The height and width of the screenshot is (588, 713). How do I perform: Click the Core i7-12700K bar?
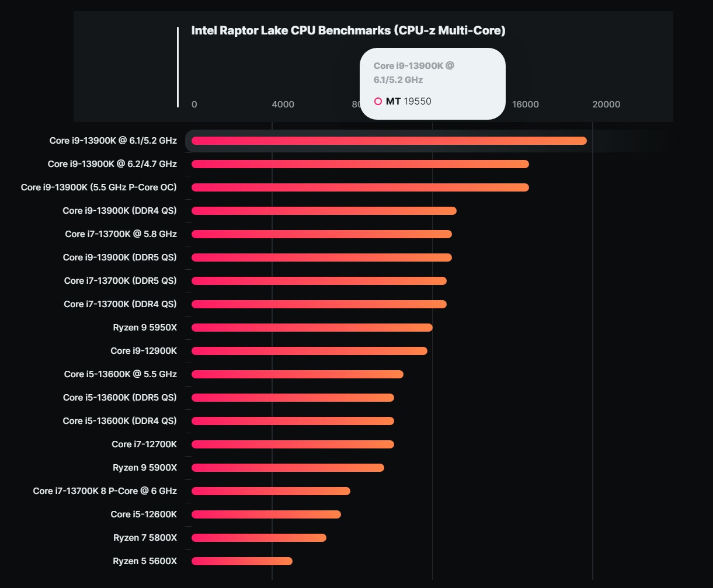tap(293, 444)
